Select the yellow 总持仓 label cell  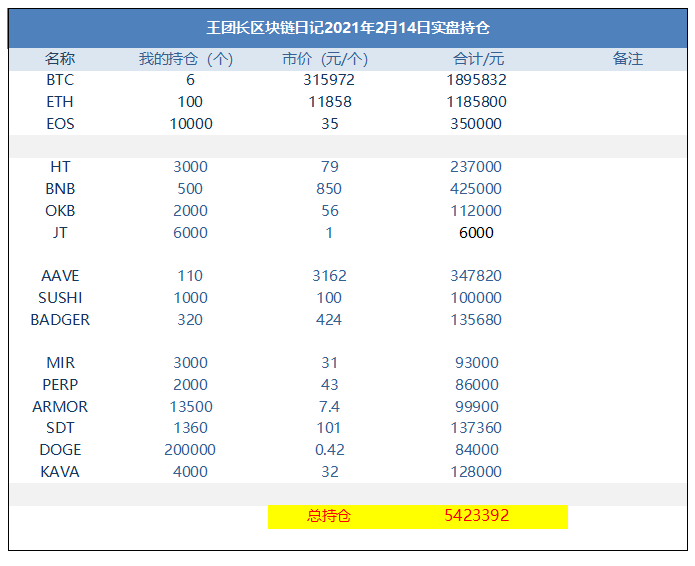coord(328,516)
